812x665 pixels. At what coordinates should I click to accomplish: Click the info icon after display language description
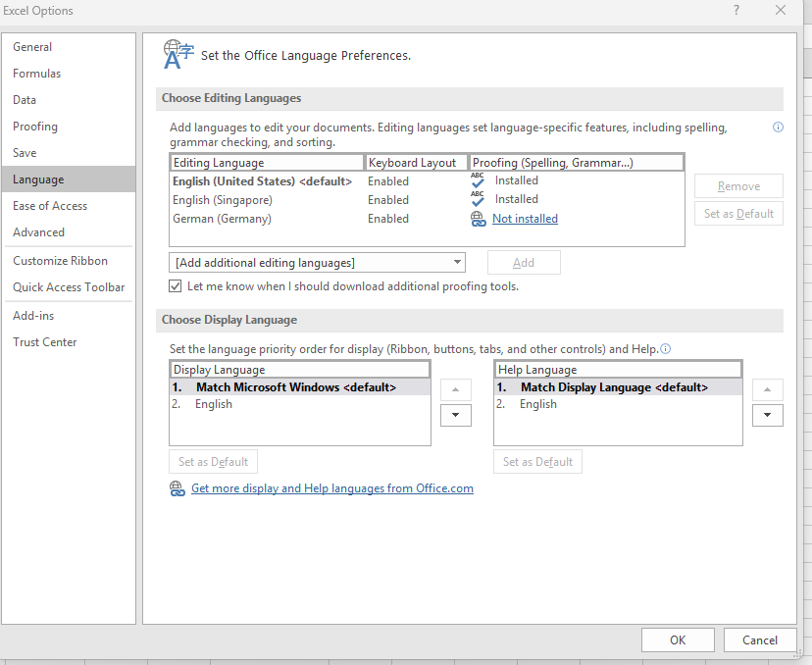coord(666,348)
